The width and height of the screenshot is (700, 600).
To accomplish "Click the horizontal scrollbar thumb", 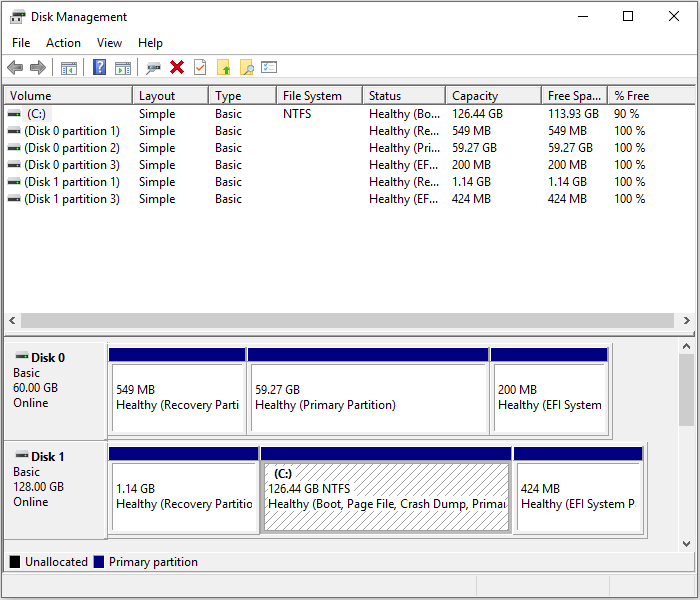I will pyautogui.click(x=347, y=320).
